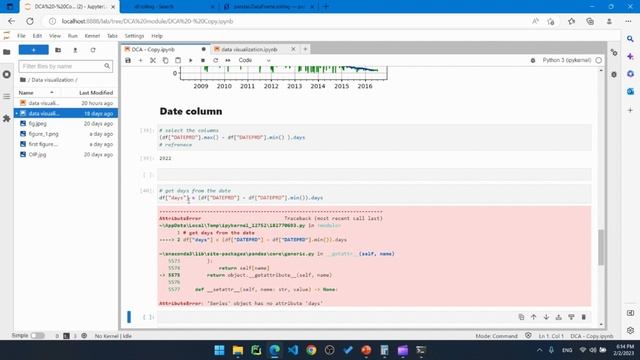This screenshot has height=360, width=640.
Task: Open the Edit menu
Action: tap(37, 36)
